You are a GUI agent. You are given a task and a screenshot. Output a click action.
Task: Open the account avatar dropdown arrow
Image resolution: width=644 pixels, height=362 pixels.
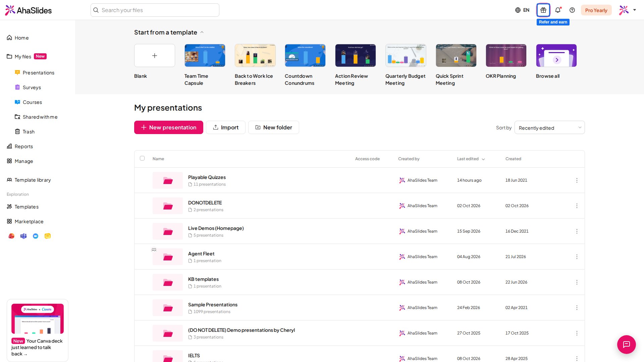tap(635, 10)
